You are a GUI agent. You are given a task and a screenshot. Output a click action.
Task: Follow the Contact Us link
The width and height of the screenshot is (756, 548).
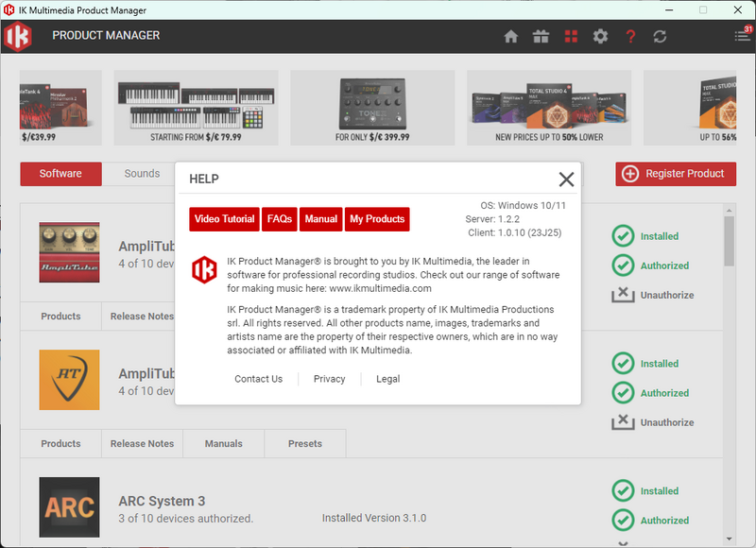click(x=258, y=379)
